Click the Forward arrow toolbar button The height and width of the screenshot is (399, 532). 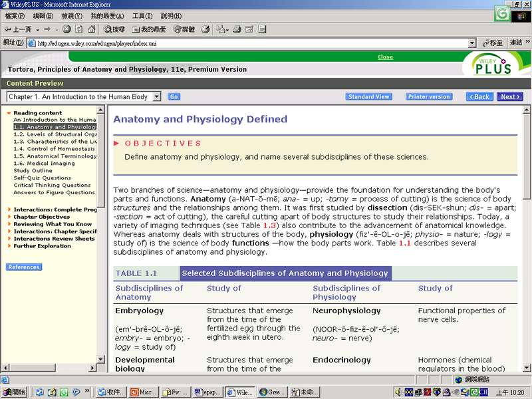click(x=47, y=29)
